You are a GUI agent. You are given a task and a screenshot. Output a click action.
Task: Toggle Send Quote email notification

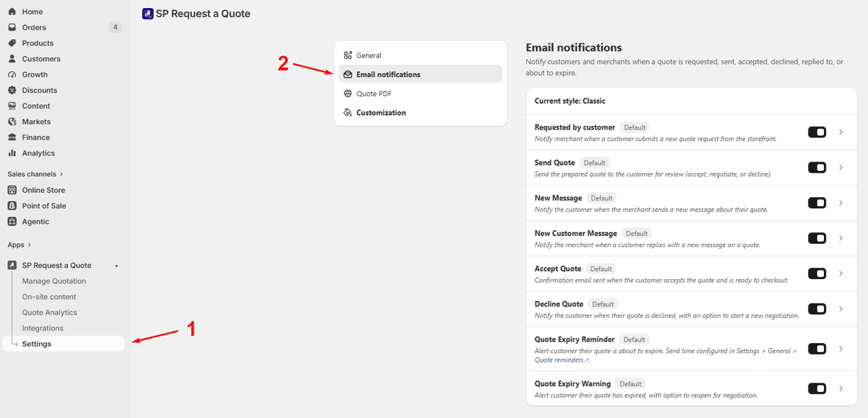pos(817,168)
